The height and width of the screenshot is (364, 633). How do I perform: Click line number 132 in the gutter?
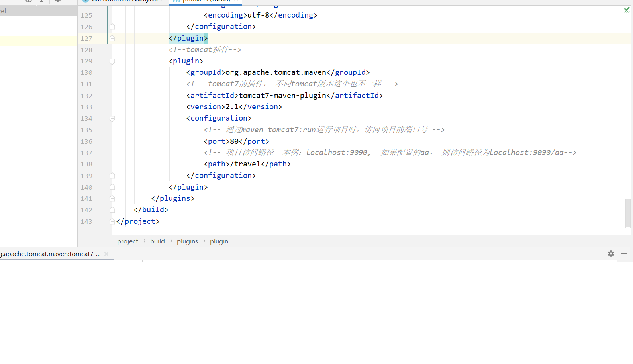pyautogui.click(x=86, y=96)
